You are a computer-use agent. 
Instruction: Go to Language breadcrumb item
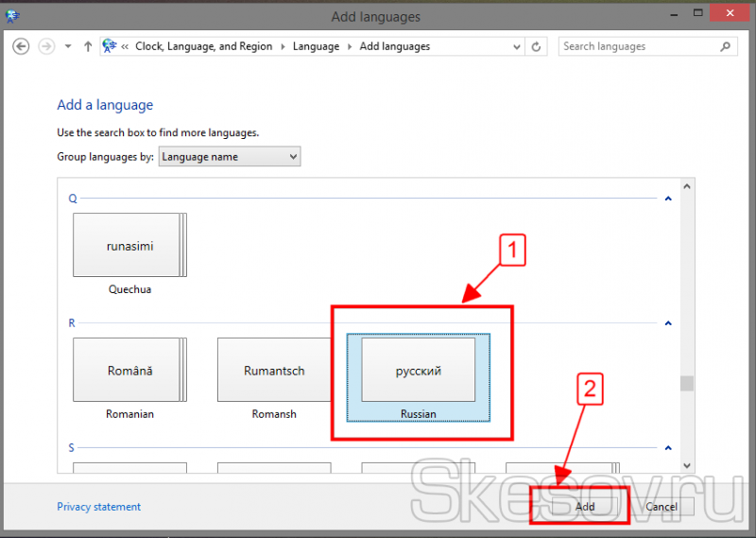coord(316,46)
